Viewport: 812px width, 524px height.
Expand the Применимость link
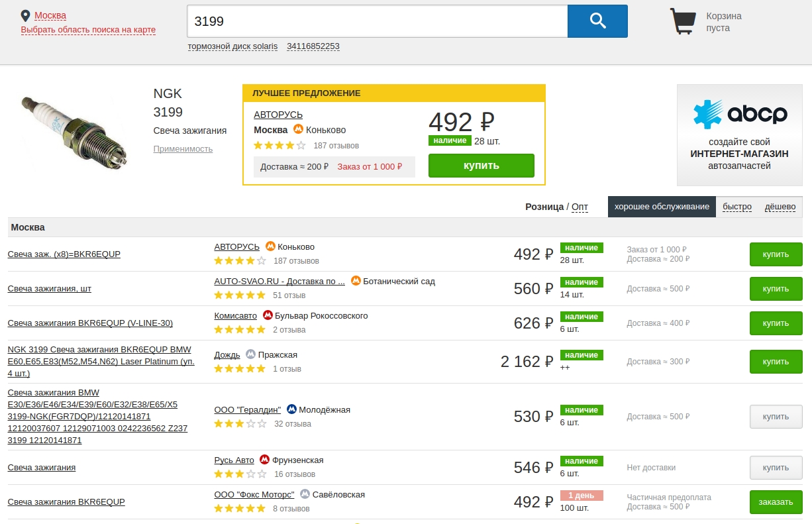pyautogui.click(x=183, y=149)
